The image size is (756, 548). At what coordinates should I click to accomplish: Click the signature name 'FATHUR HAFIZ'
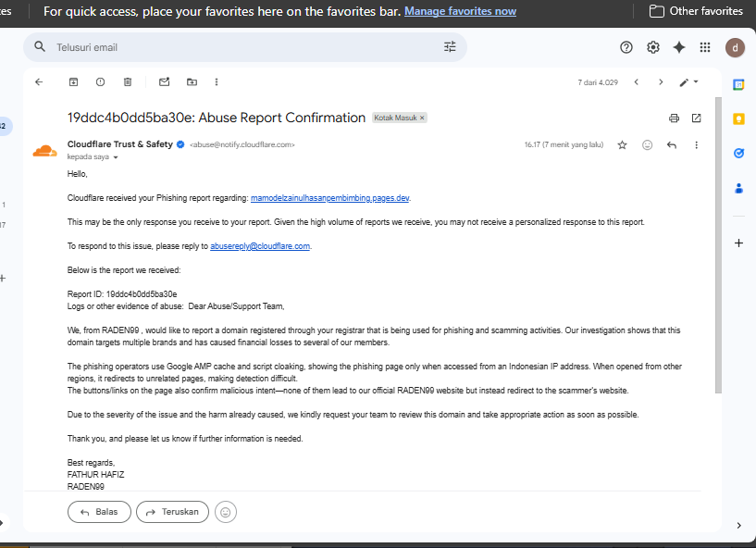pyautogui.click(x=95, y=475)
